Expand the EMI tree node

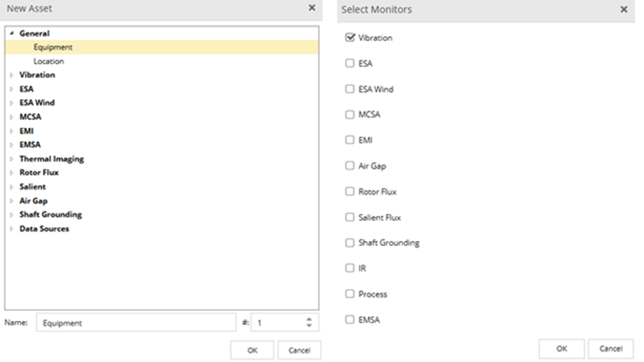click(12, 131)
